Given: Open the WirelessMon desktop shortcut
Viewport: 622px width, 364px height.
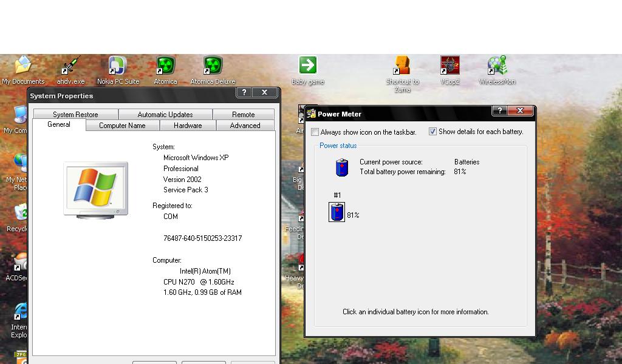Looking at the screenshot, I should (497, 66).
